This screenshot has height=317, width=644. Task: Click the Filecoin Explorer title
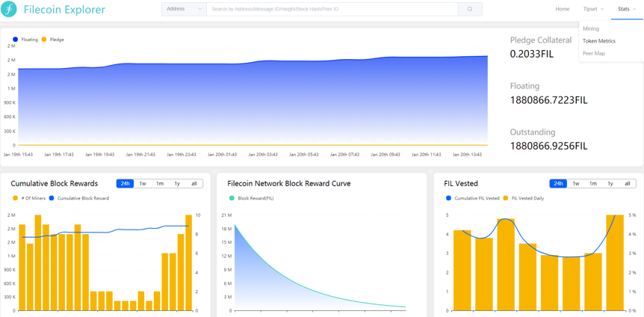[64, 9]
